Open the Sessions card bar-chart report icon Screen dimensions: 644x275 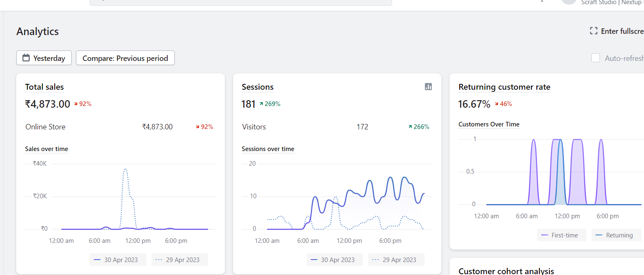(428, 86)
